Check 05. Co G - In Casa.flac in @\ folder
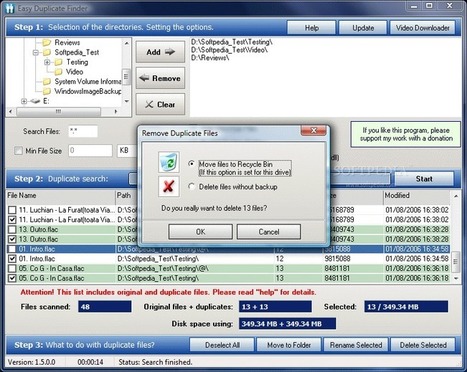This screenshot has width=467, height=372. tap(12, 268)
